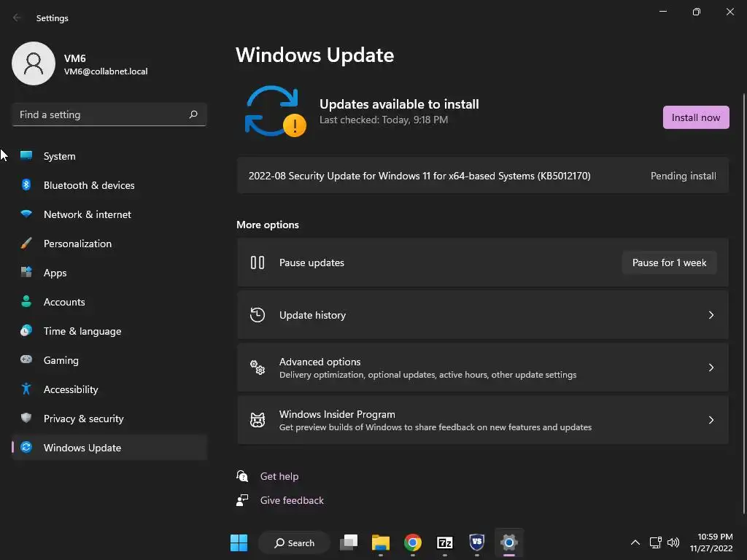Expand Advanced options with its chevron
This screenshot has height=560, width=747.
(711, 367)
